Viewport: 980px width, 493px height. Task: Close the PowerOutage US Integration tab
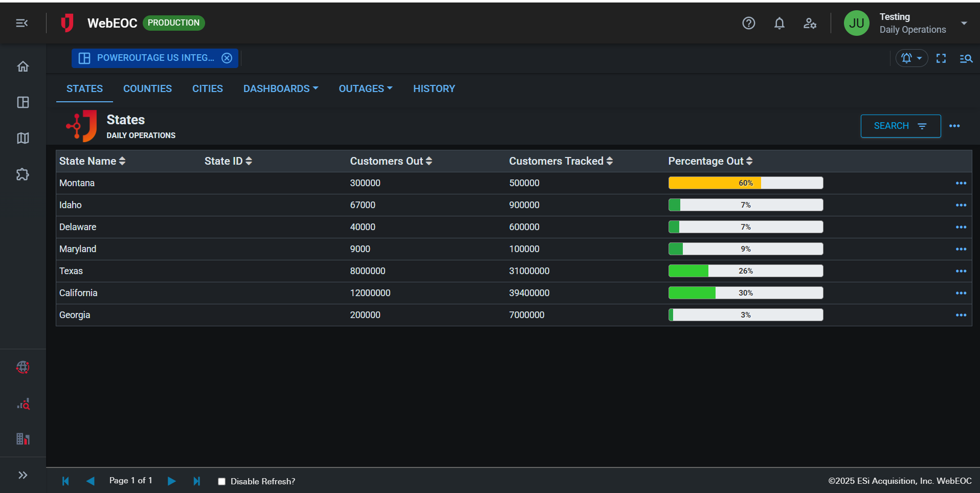227,58
